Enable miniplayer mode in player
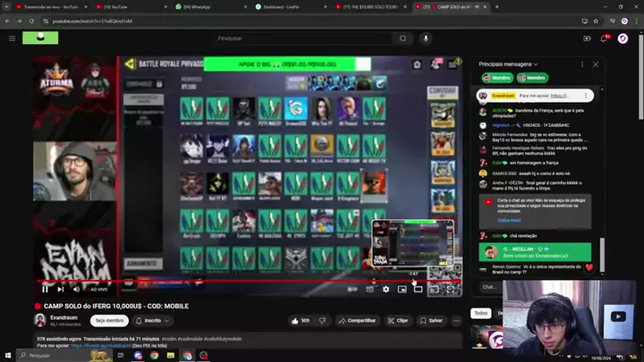 (x=402, y=289)
